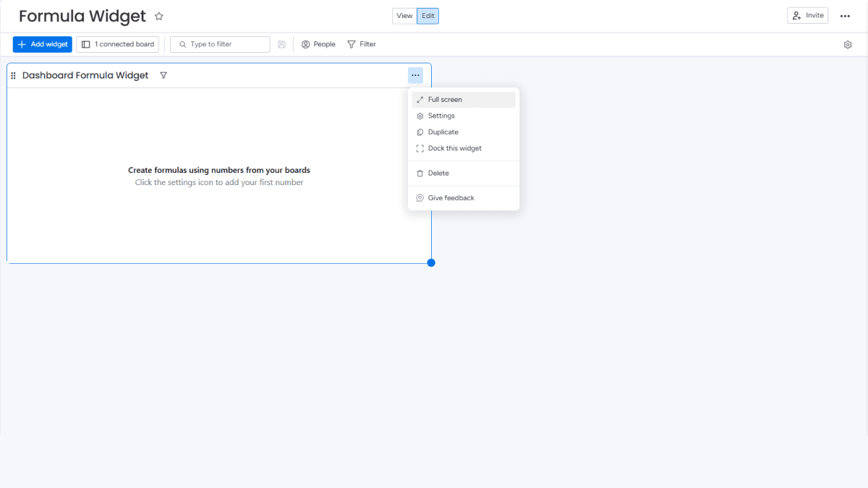Open dashboard settings via the gear icon
The image size is (868, 488).
point(847,44)
